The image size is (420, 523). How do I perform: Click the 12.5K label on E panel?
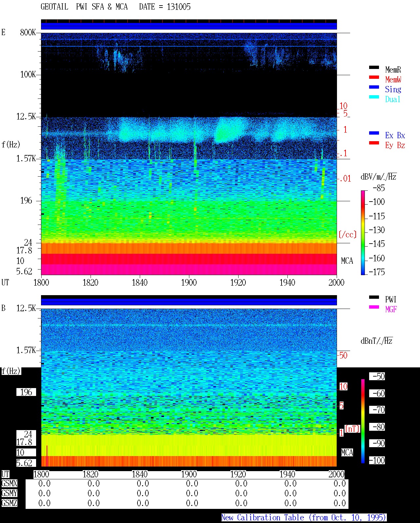click(26, 116)
